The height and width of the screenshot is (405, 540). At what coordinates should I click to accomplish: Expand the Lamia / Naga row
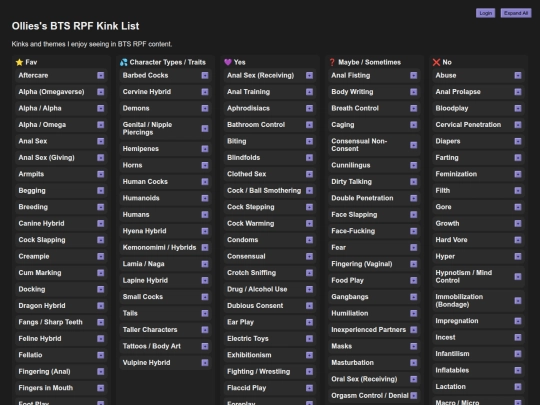coord(205,264)
